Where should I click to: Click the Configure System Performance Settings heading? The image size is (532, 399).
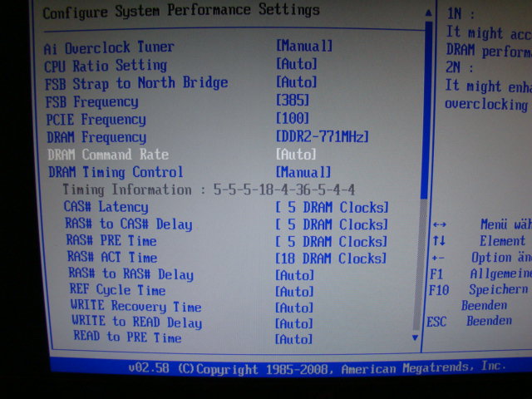click(181, 11)
